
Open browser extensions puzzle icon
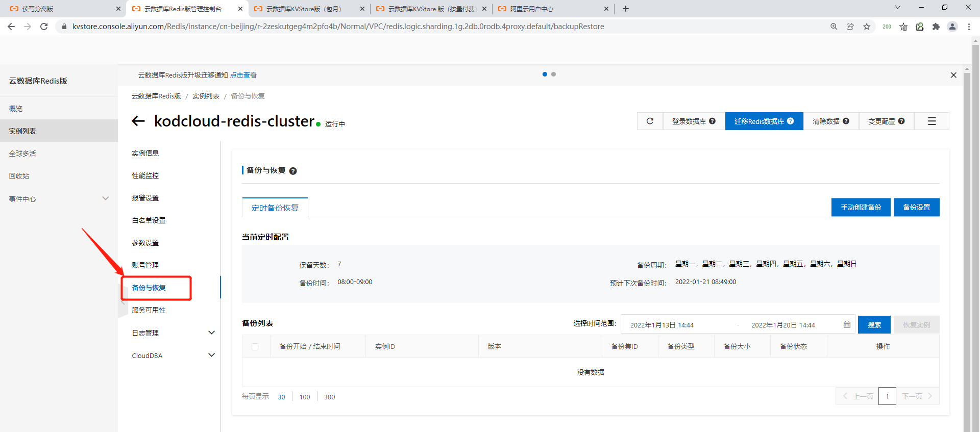[936, 27]
